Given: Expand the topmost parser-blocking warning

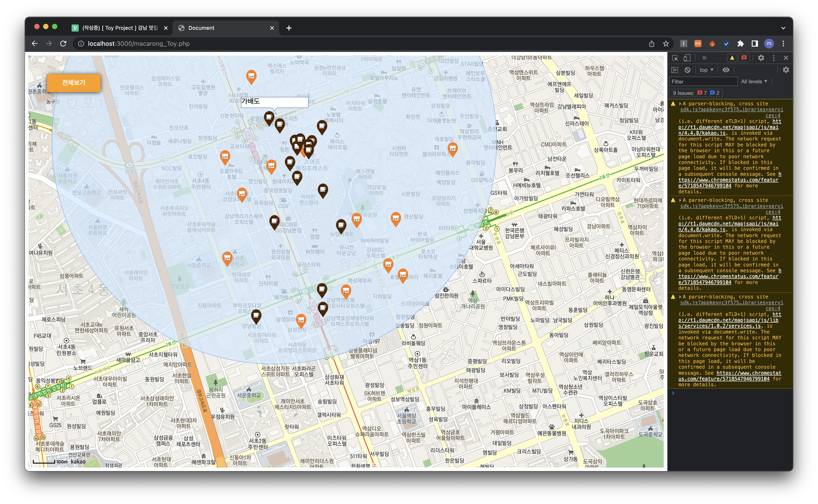Looking at the screenshot, I should (x=680, y=104).
